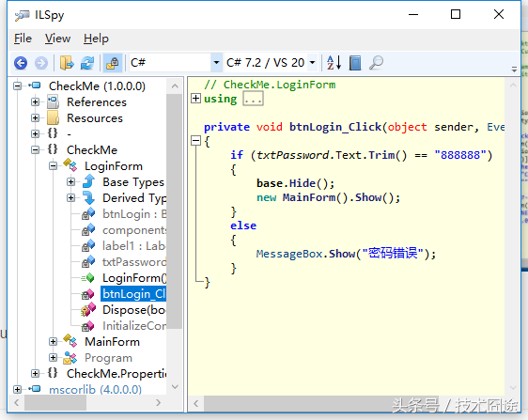Expand the collapsed using directives
Screen dimensions: 528x420
point(196,99)
